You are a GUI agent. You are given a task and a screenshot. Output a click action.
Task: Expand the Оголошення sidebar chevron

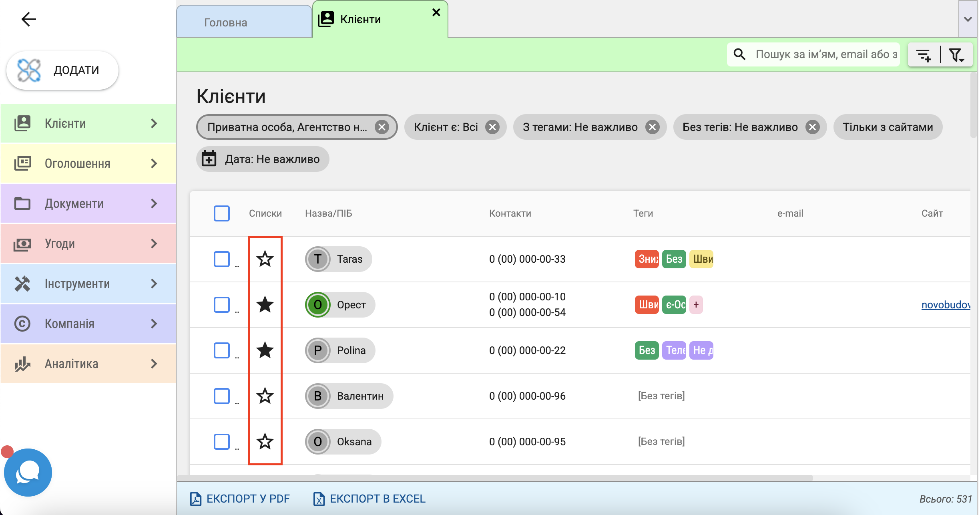[x=154, y=163]
